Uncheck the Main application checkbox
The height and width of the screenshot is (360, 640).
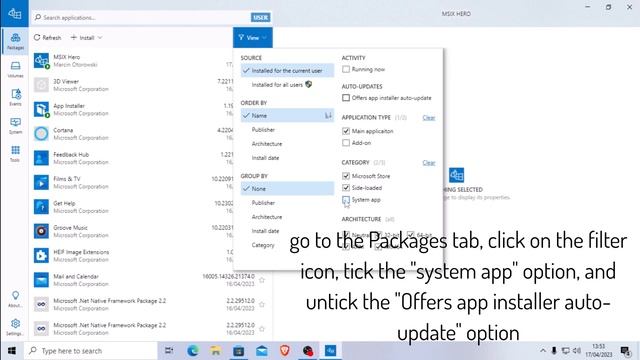point(346,131)
